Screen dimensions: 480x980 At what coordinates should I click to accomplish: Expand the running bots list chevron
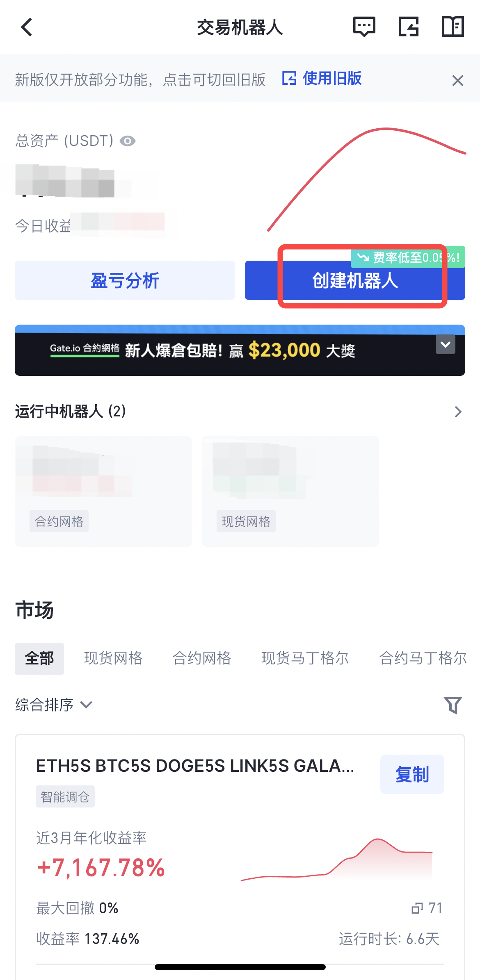click(458, 412)
